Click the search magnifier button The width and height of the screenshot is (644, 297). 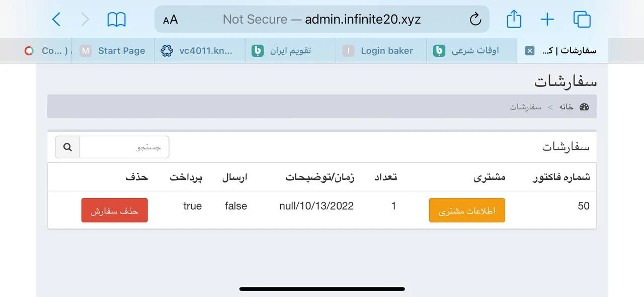[x=67, y=147]
